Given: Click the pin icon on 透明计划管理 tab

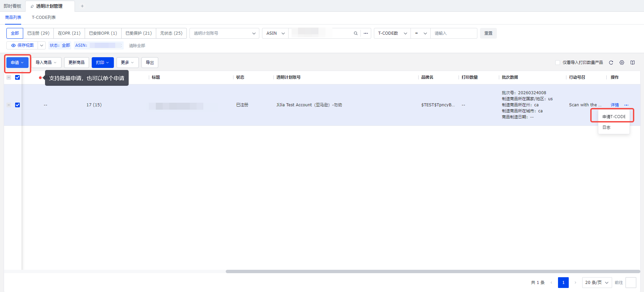Looking at the screenshot, I should [x=32, y=6].
